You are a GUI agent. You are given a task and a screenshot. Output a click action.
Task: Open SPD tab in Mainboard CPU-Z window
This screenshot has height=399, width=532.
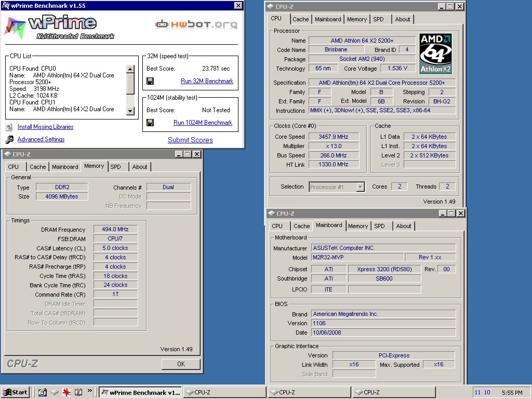[380, 226]
